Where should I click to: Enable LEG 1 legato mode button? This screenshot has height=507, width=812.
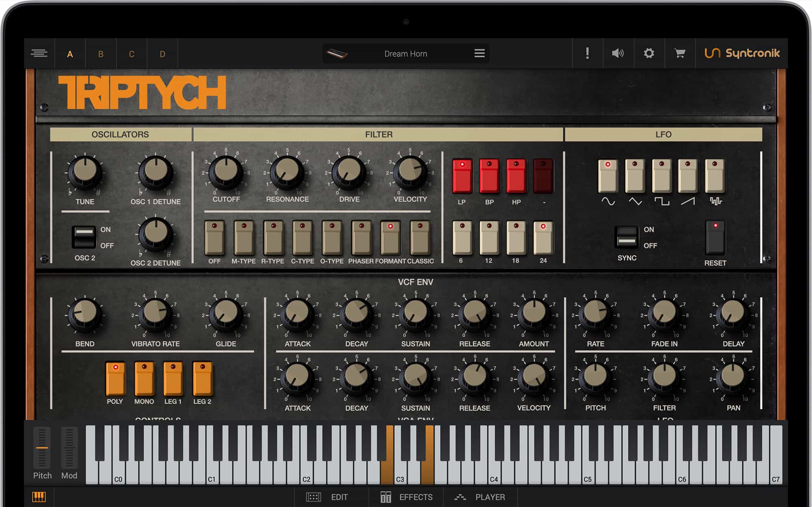[173, 378]
